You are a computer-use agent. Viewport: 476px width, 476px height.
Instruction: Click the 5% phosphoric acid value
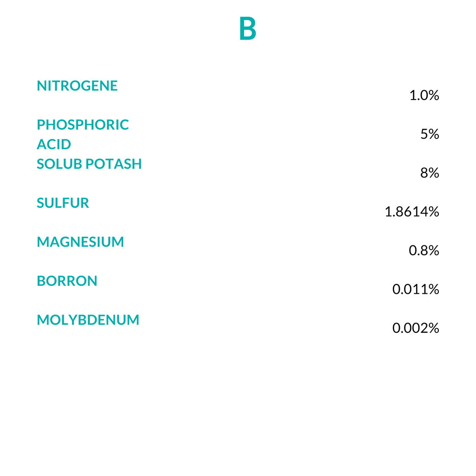tap(430, 134)
